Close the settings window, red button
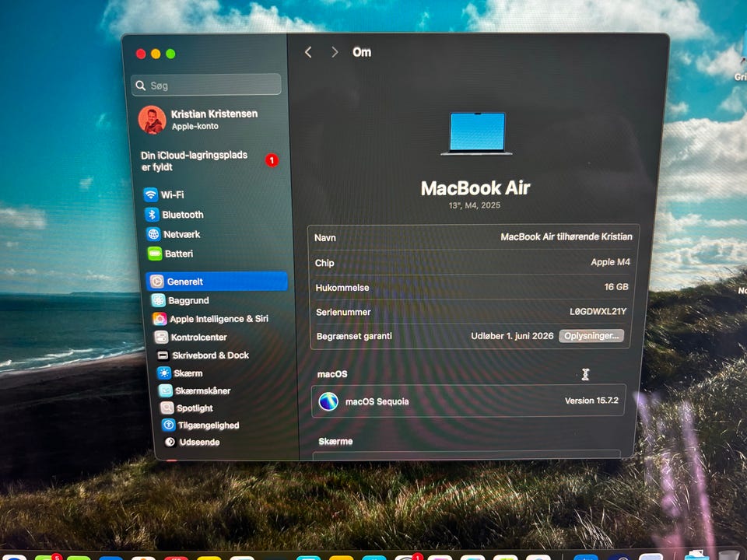 click(141, 54)
